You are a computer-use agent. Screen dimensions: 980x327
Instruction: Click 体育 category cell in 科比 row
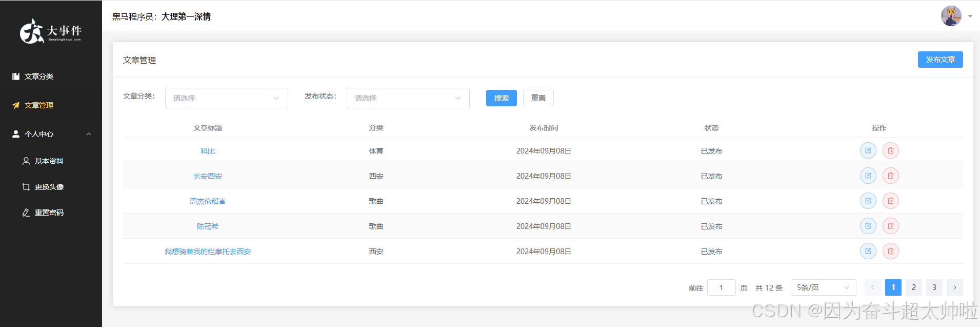[x=376, y=151]
